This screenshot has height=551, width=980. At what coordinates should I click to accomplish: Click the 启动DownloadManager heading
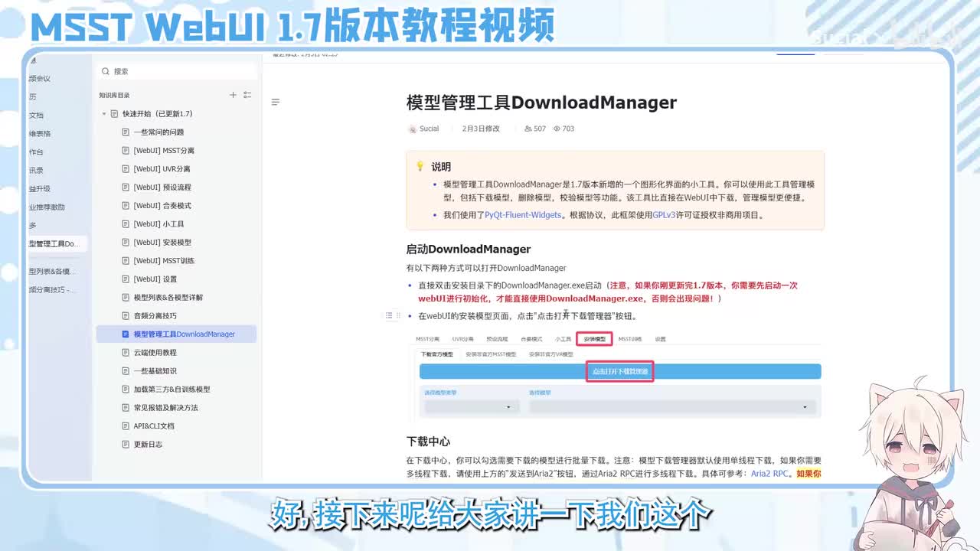[468, 249]
